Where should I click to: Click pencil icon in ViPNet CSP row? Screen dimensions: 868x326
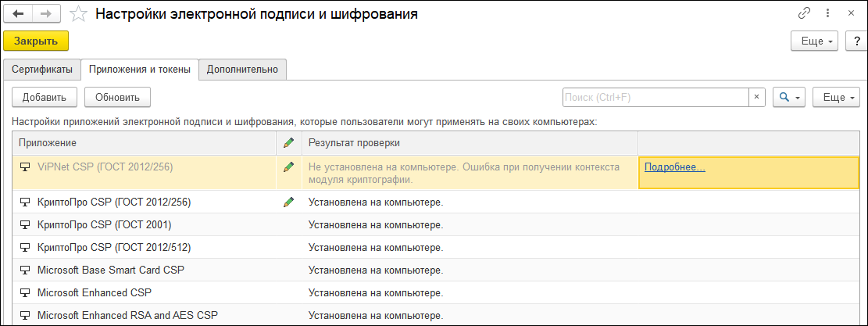pyautogui.click(x=288, y=167)
